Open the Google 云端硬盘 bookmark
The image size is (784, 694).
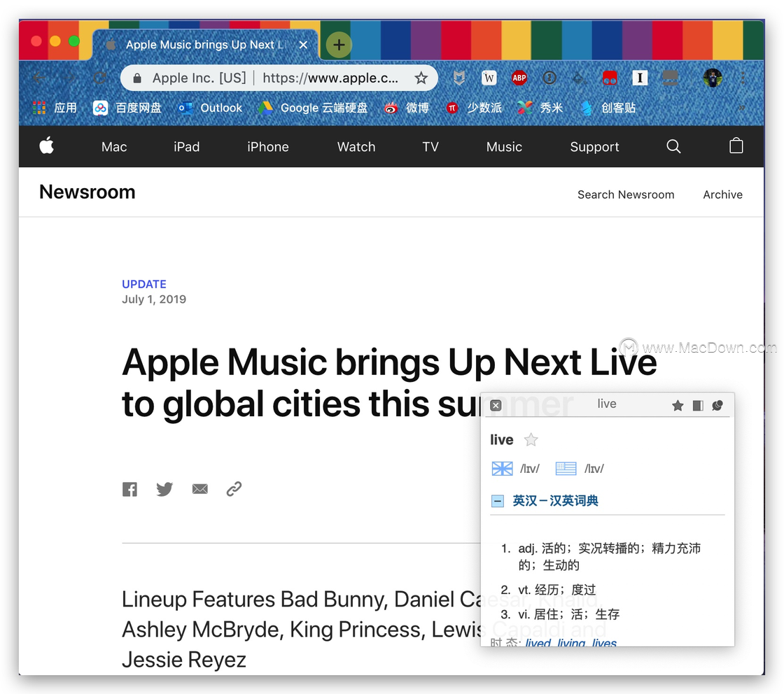313,108
